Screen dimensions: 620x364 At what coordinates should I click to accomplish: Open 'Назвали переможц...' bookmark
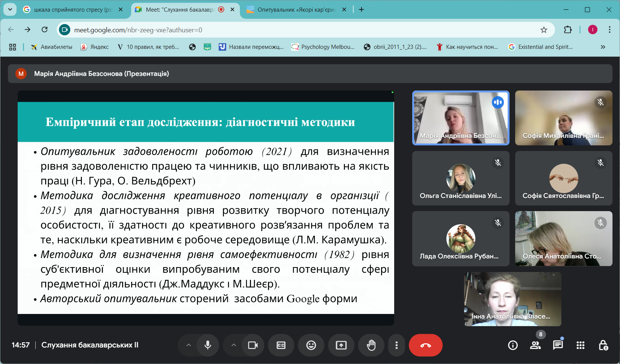pos(251,47)
